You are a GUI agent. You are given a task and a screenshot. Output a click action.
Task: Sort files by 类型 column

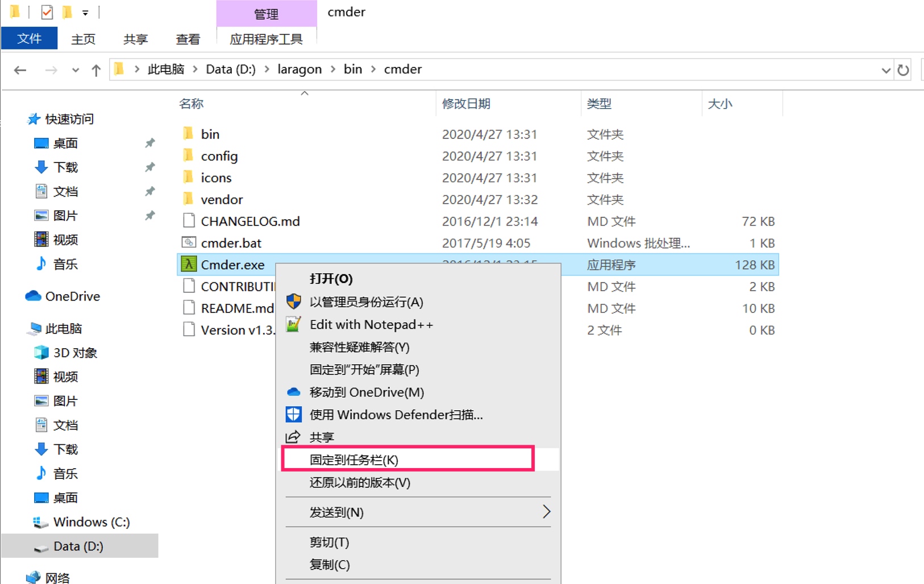click(x=599, y=103)
